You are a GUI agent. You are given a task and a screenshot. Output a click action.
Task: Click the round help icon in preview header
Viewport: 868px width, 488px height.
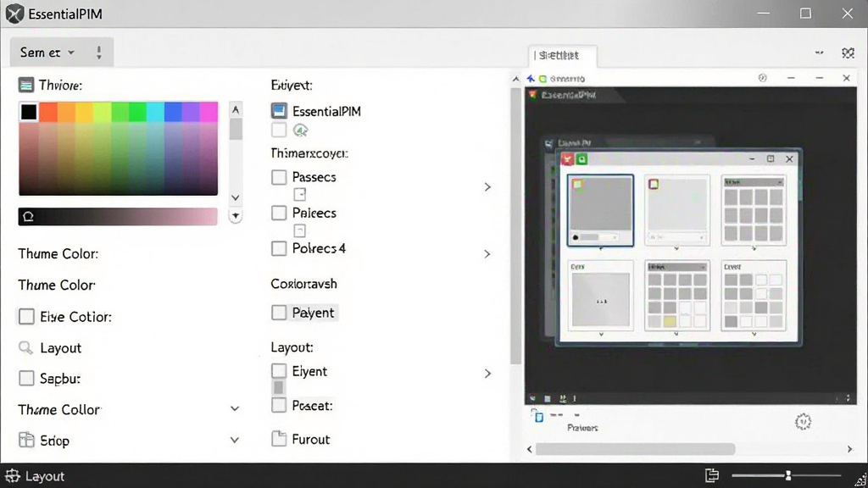click(763, 78)
